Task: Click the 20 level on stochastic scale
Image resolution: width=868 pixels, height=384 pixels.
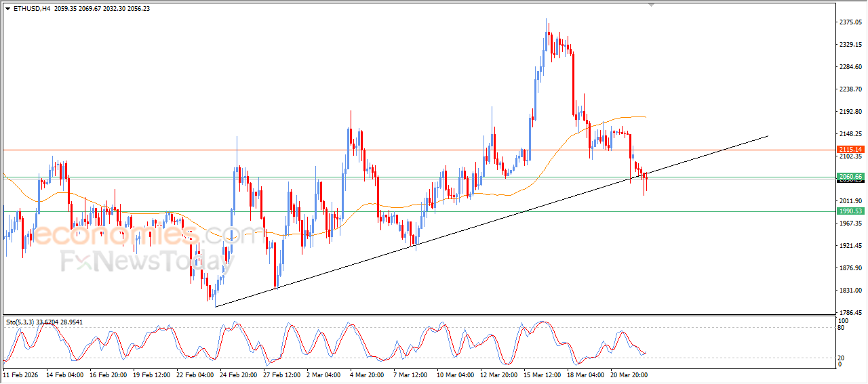Action: click(x=842, y=358)
